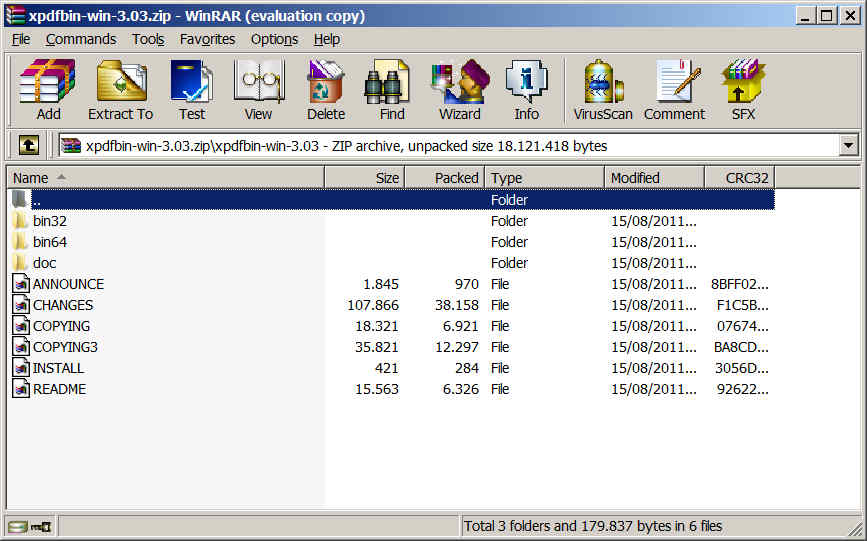This screenshot has height=541, width=867.
Task: Go up one folder level
Action: 29,146
